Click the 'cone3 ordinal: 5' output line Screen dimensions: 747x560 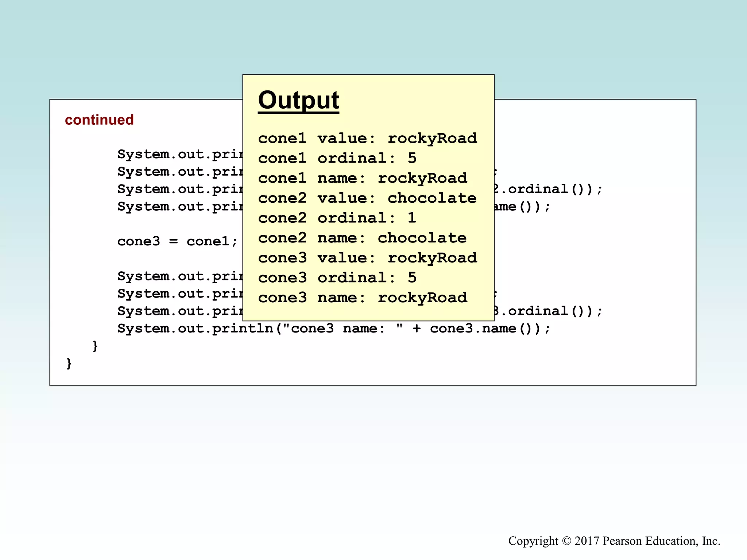[x=337, y=278]
